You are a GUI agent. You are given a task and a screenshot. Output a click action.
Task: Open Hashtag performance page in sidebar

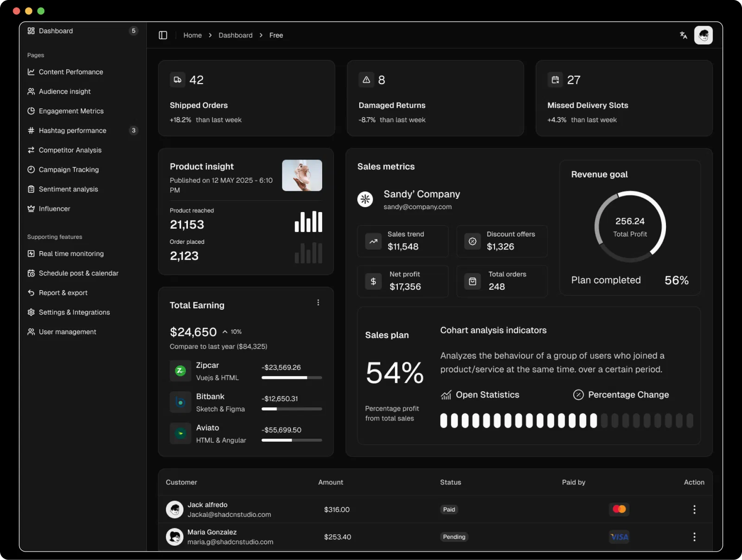click(x=73, y=130)
